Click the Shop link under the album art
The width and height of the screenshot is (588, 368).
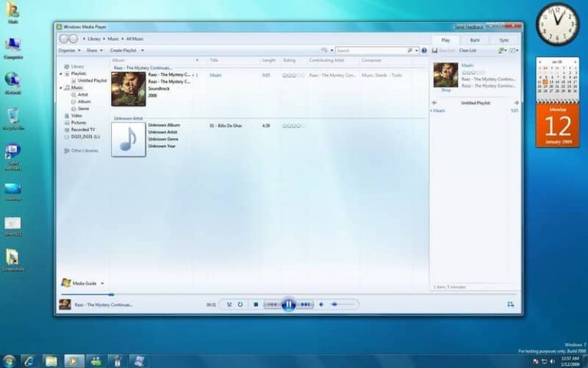446,90
